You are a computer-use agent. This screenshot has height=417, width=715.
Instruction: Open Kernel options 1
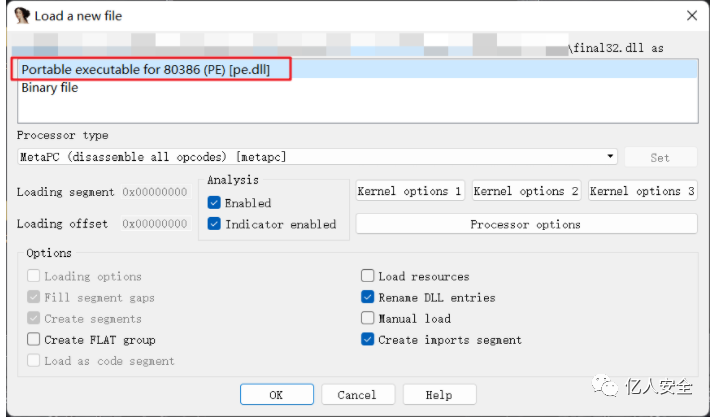[409, 191]
